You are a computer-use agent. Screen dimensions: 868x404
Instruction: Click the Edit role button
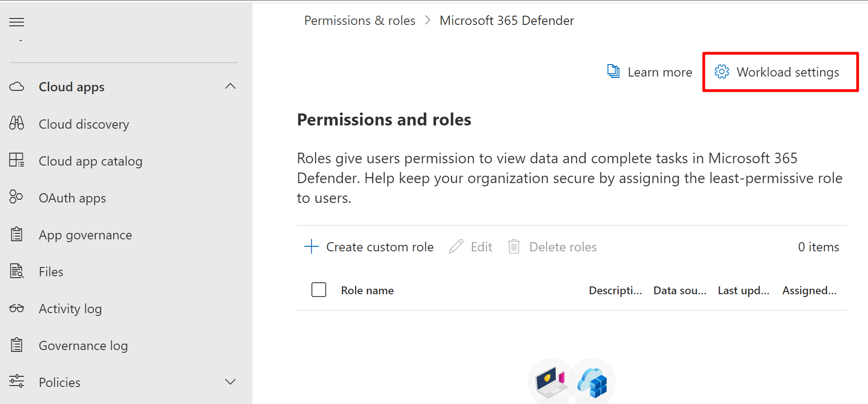(x=471, y=247)
